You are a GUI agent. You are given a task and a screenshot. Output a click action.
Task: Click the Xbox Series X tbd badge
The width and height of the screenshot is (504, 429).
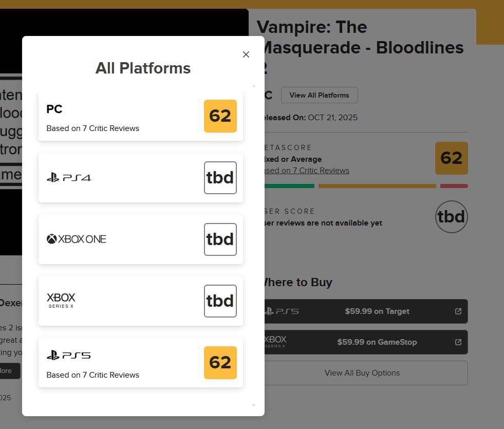click(220, 301)
